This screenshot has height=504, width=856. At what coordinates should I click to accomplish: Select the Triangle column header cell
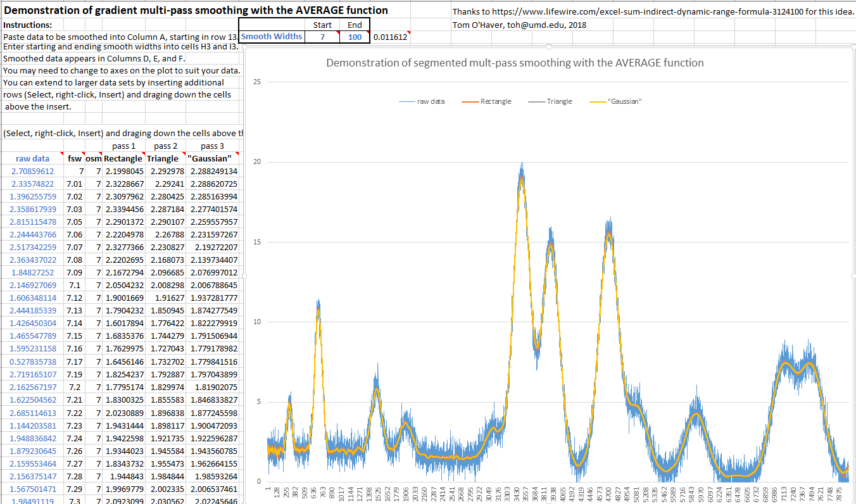coord(163,158)
